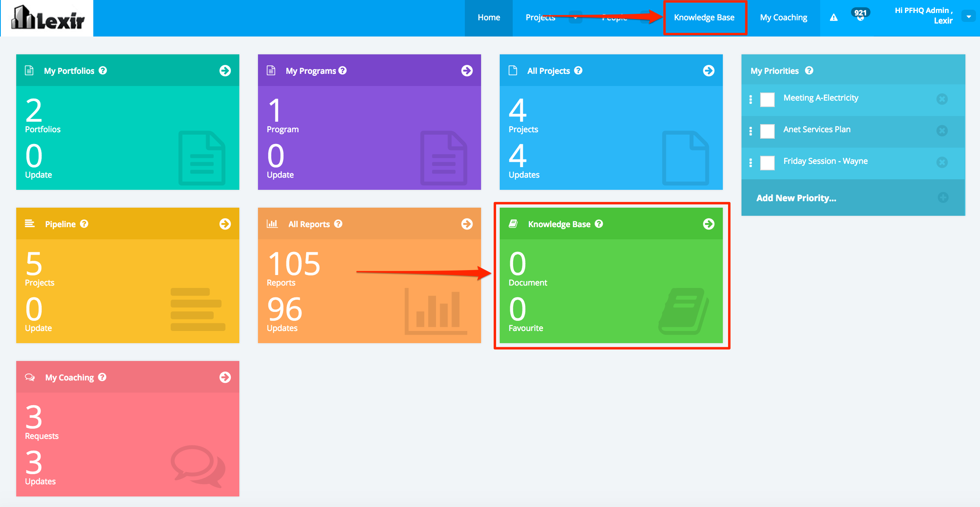
Task: Open All Reports arrow icon
Action: [467, 224]
